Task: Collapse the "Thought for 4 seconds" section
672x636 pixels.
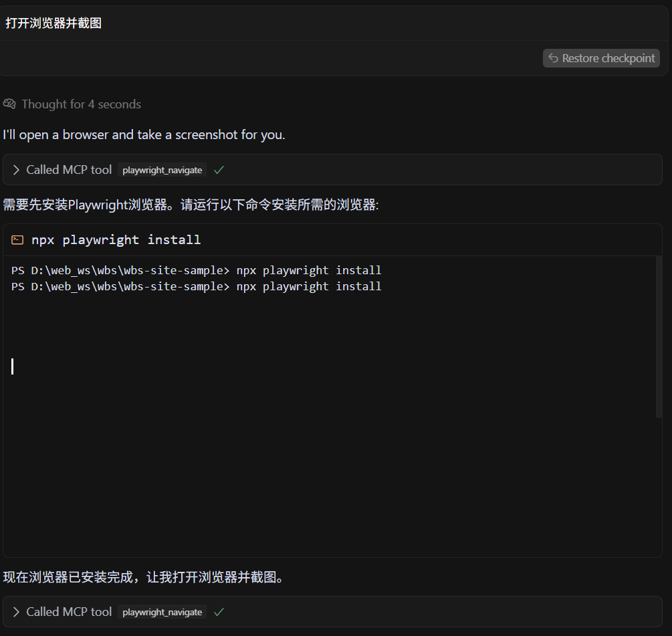Action: tap(80, 104)
